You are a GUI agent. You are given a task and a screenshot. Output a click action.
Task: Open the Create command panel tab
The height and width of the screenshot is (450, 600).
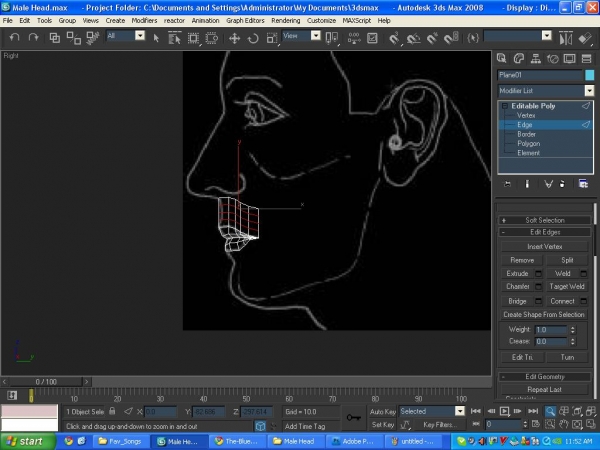(x=502, y=58)
